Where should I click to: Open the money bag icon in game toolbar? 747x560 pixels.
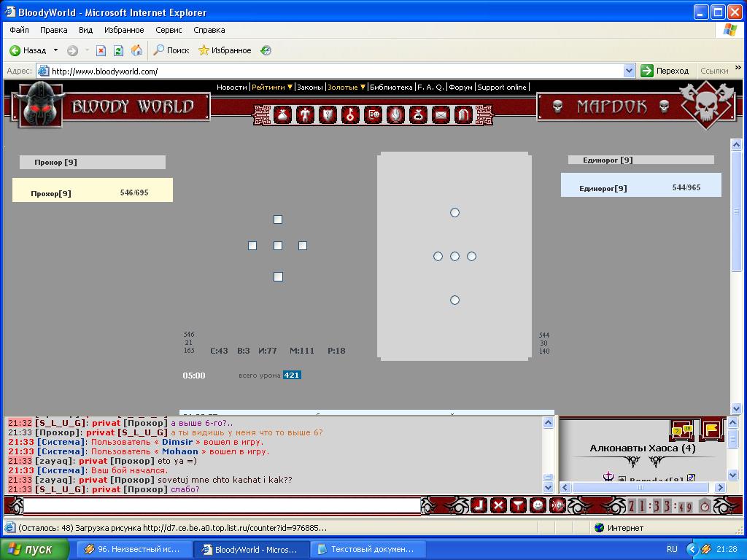point(282,114)
